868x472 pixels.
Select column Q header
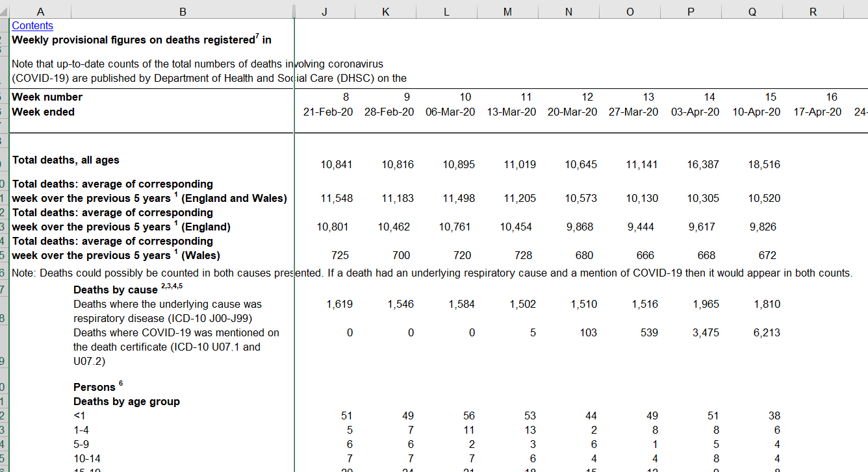coord(752,12)
